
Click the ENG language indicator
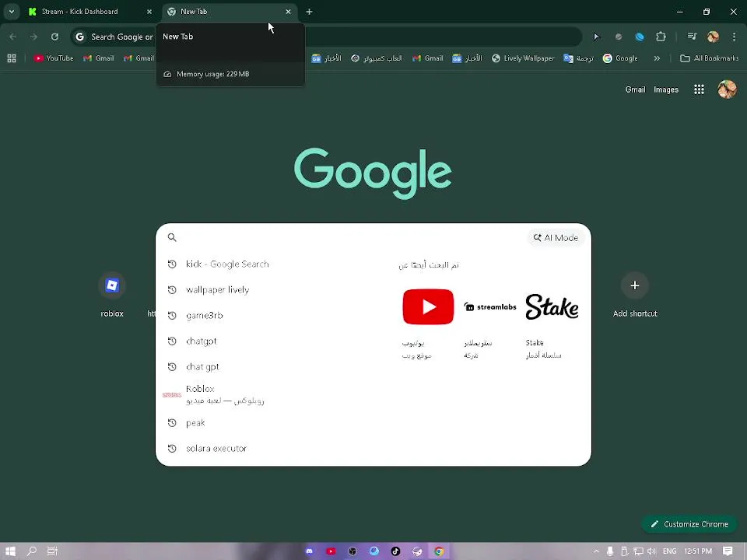(x=669, y=551)
